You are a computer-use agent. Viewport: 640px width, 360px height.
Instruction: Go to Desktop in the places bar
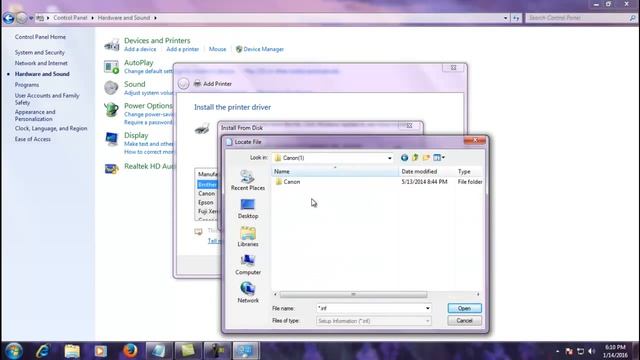click(248, 209)
